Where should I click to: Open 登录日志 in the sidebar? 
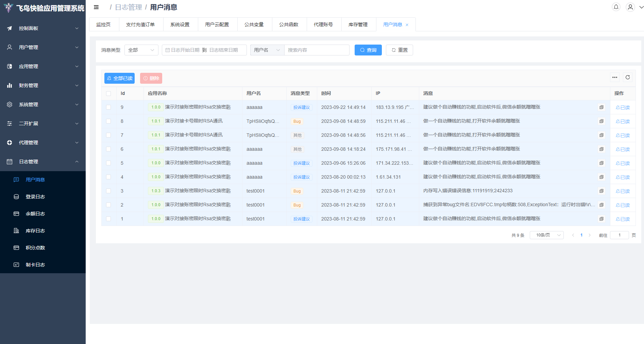pyautogui.click(x=35, y=197)
